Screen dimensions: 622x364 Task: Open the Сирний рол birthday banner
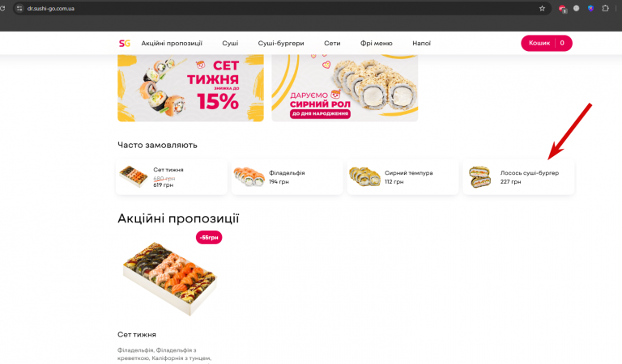[345, 88]
